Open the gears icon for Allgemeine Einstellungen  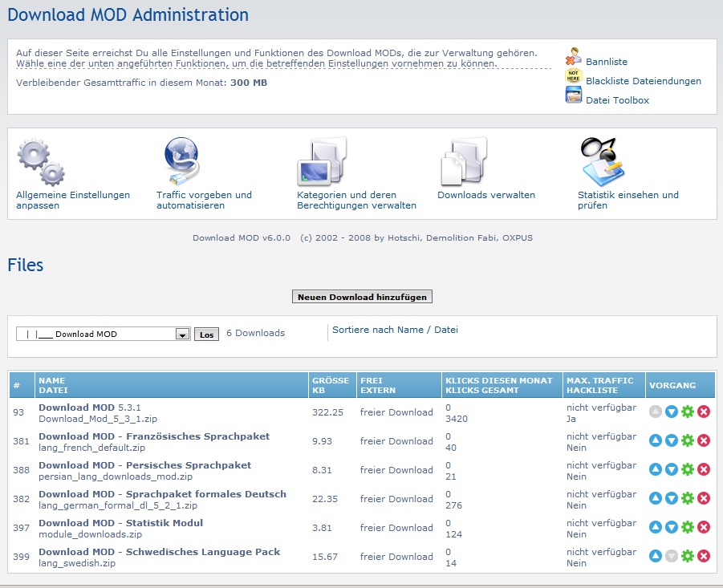tap(40, 161)
